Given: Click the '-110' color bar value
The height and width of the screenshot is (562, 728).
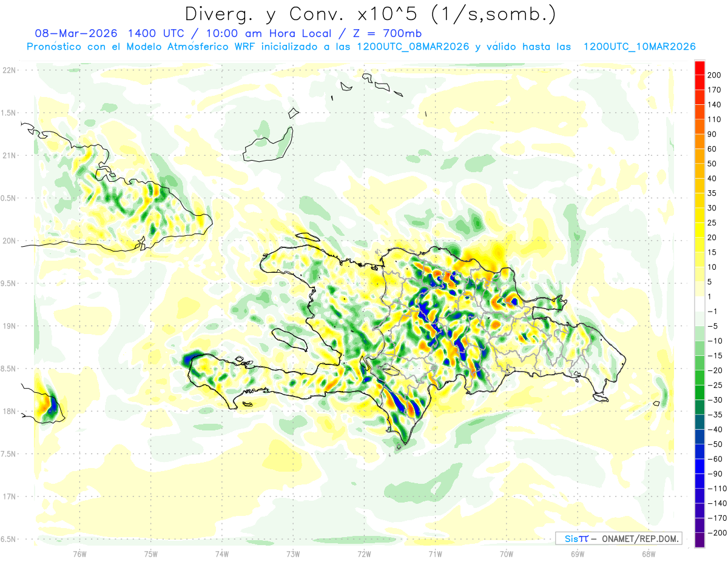Looking at the screenshot, I should 717,489.
